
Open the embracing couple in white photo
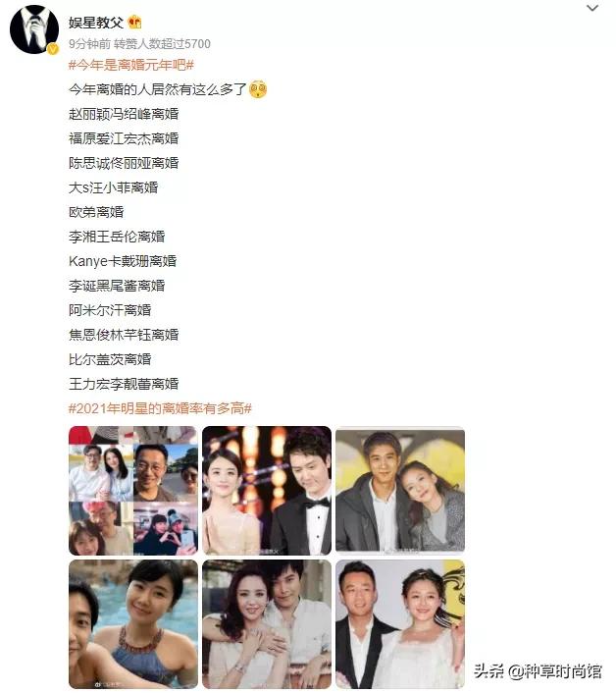point(267,624)
